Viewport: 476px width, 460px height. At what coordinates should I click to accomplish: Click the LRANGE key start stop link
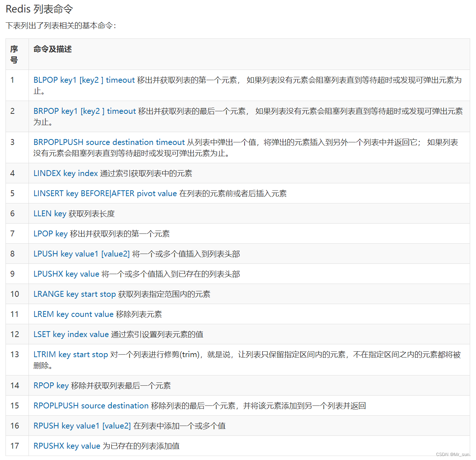tap(75, 294)
